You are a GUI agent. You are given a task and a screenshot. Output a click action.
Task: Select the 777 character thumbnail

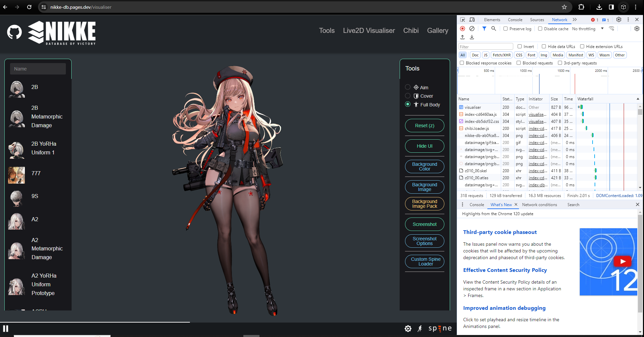pos(16,175)
